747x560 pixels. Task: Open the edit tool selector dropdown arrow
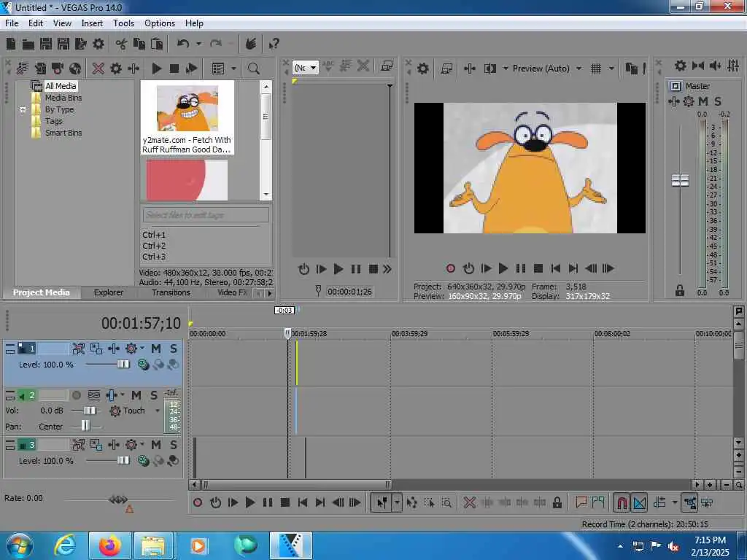point(397,502)
